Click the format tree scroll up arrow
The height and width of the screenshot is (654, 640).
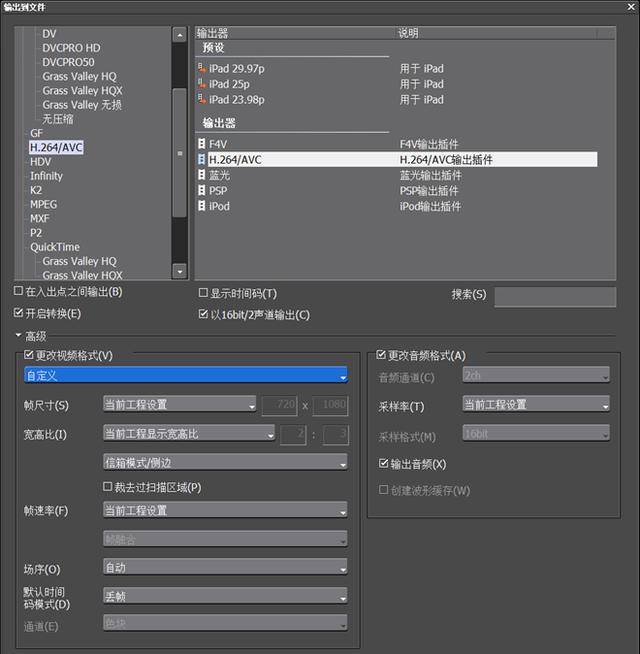179,35
